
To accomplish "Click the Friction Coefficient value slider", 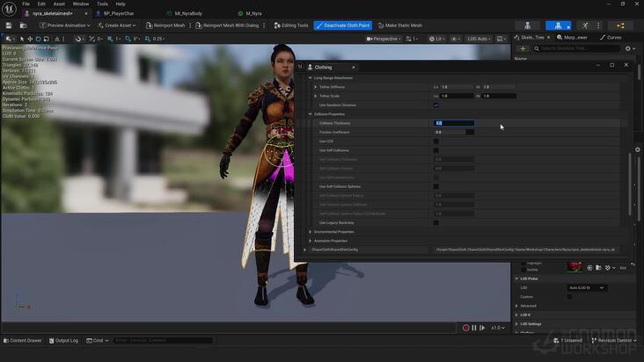I will pos(454,132).
